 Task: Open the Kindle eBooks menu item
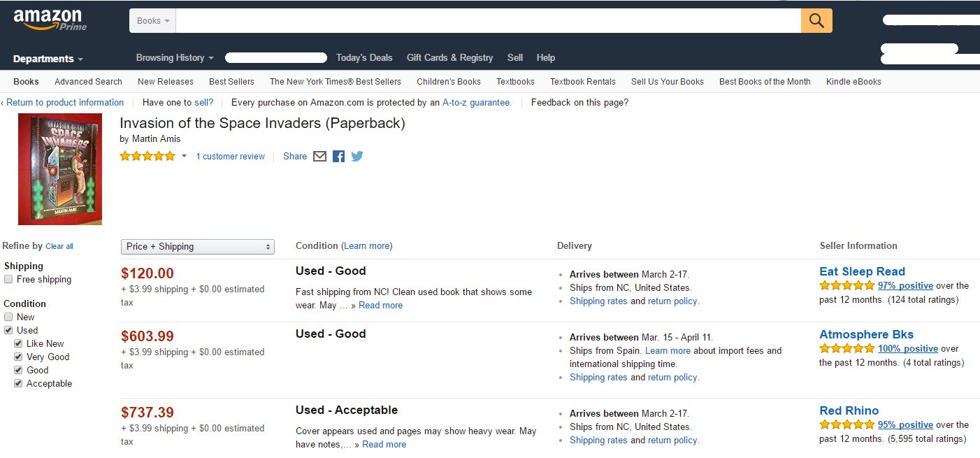tap(853, 81)
